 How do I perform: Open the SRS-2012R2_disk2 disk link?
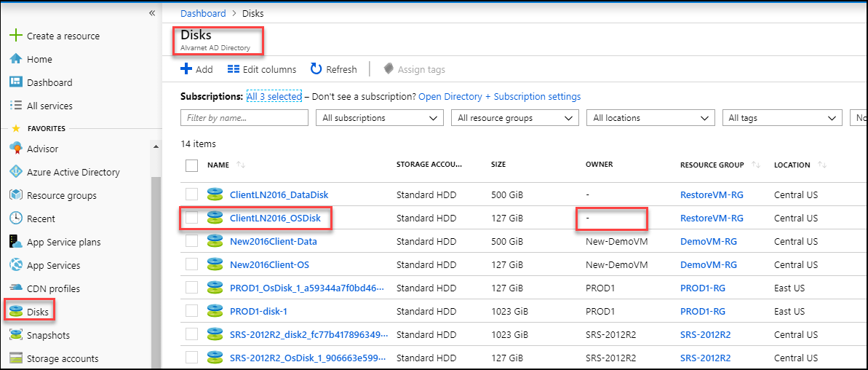point(309,334)
